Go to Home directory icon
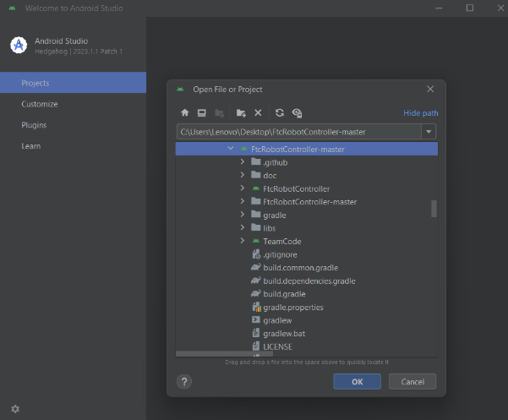Image resolution: width=508 pixels, height=420 pixels. point(184,112)
